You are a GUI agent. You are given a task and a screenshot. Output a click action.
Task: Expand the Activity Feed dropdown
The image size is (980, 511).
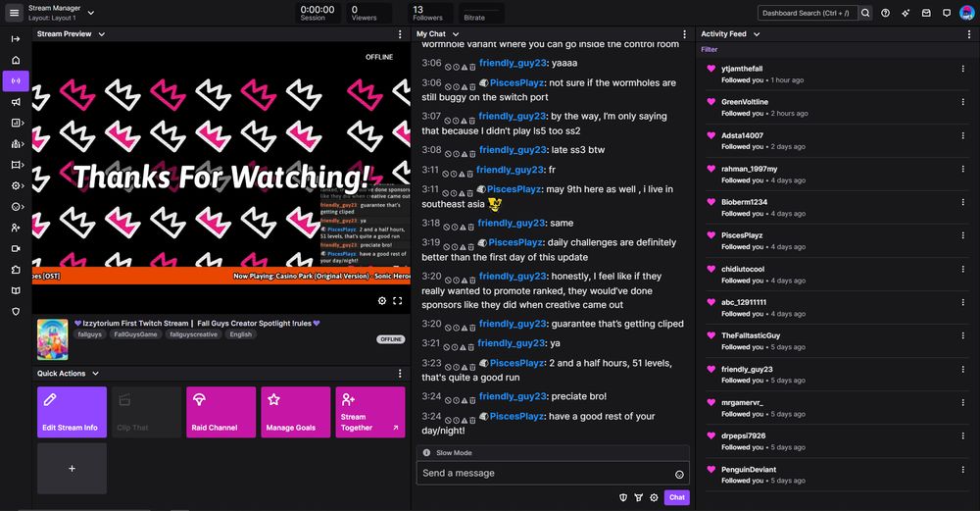(x=757, y=34)
